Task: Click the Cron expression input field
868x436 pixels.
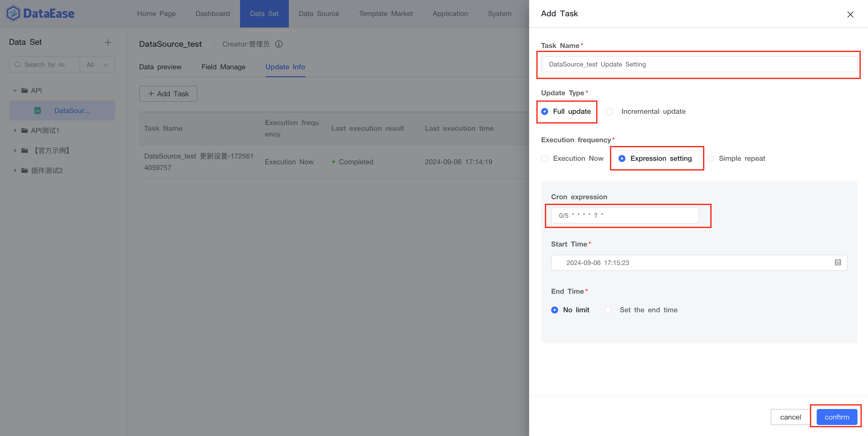Action: [625, 215]
